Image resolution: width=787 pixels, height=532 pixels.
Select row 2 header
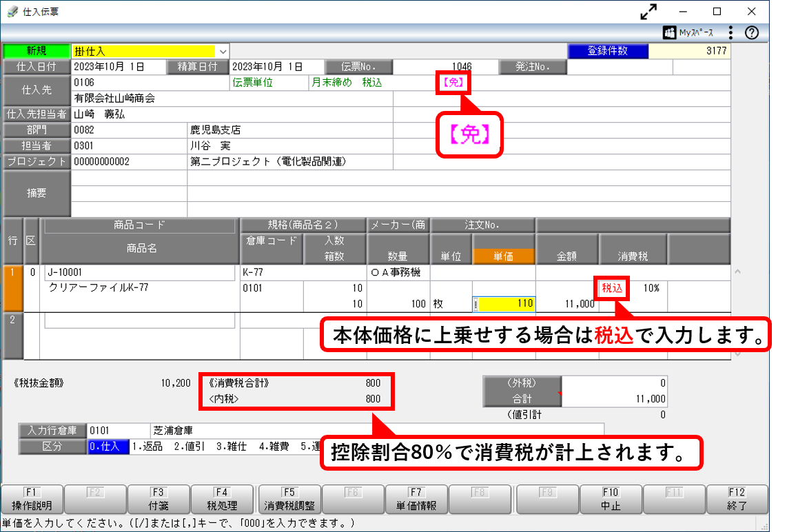pyautogui.click(x=12, y=336)
